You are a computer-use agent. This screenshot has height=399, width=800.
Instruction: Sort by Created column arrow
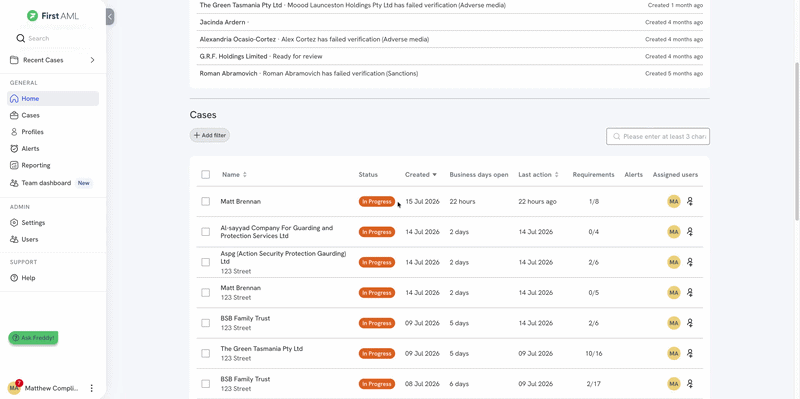point(435,174)
